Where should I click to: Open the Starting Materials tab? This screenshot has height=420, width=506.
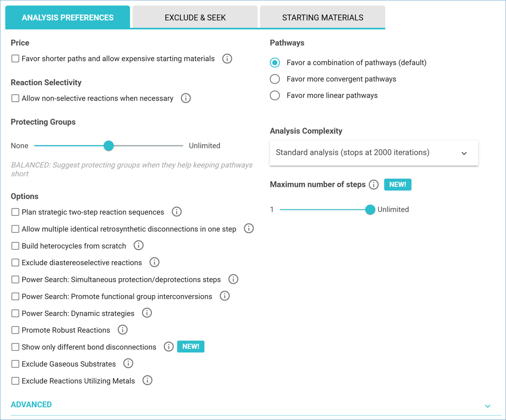point(323,17)
